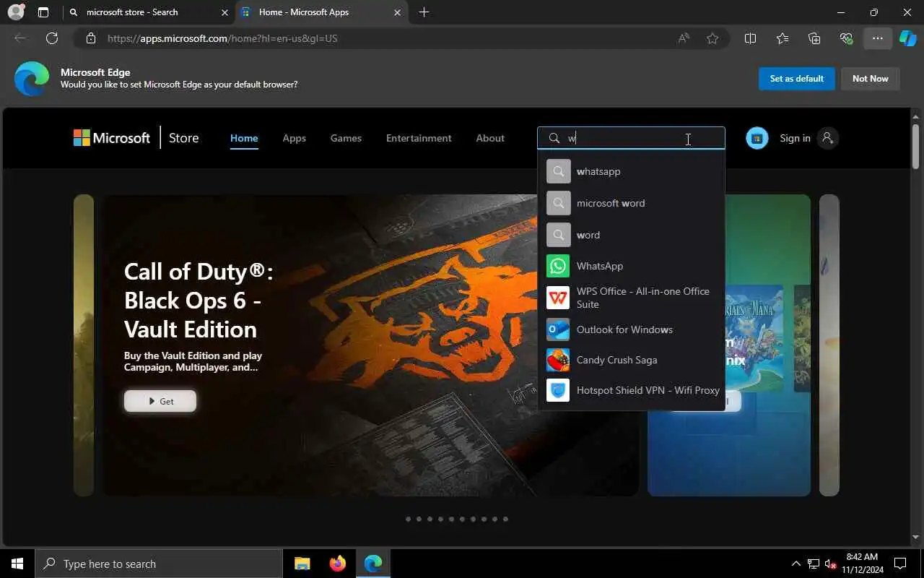Viewport: 924px width, 578px height.
Task: Click Sign in
Action: (x=795, y=138)
